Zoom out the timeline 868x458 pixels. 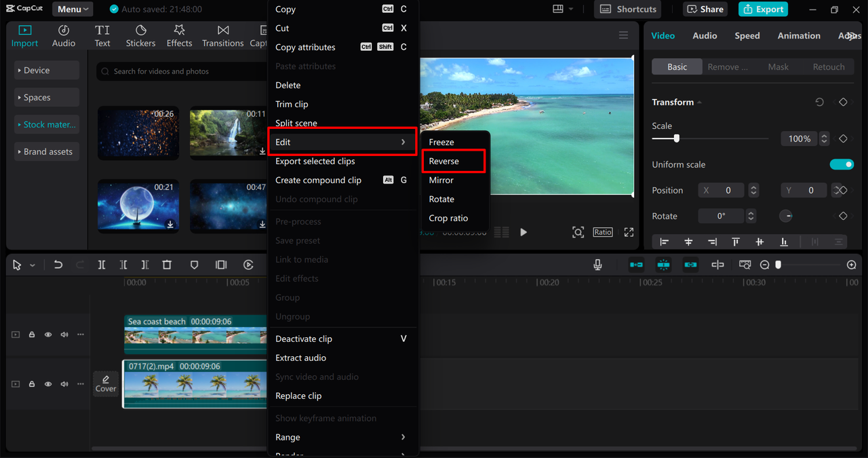[x=764, y=265]
